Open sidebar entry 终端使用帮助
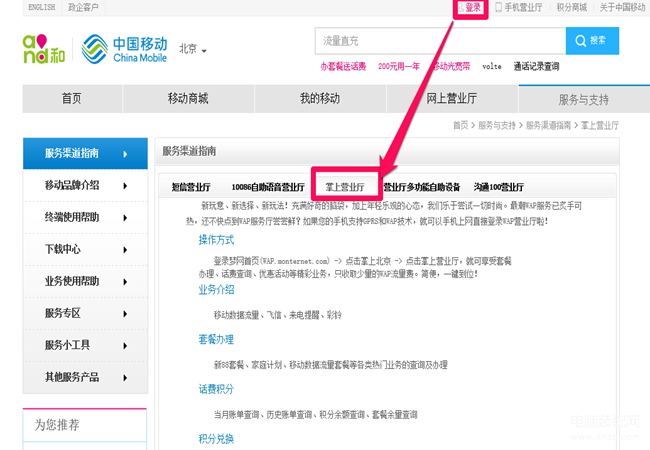Screen dimensions: 650x450 (72, 217)
